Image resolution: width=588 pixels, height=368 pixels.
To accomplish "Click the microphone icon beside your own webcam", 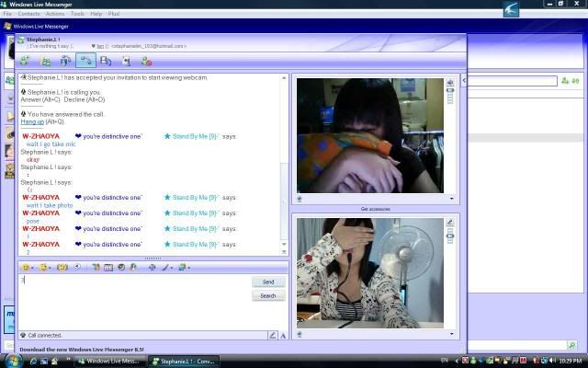I will click(x=450, y=222).
